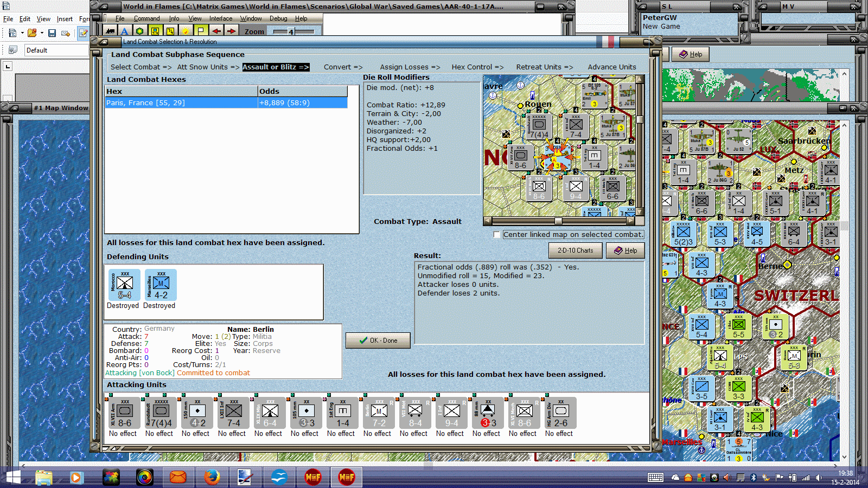Click the red left arrow toolbar icon

[216, 31]
